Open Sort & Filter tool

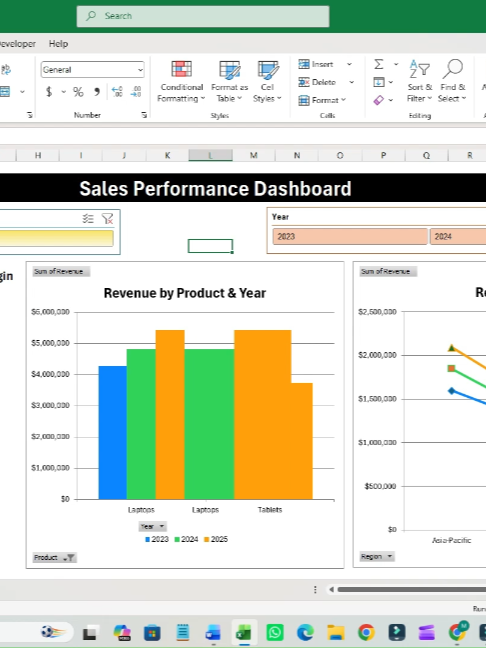pos(419,81)
